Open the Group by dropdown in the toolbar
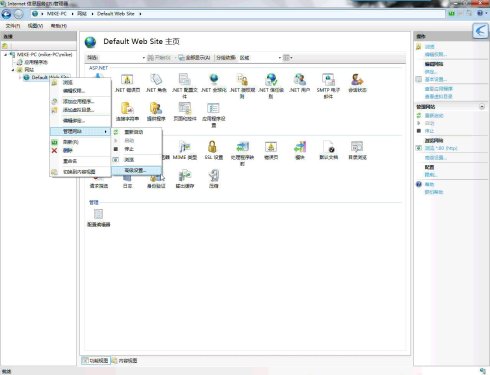Viewport: 490px width, 375px height. (x=261, y=58)
